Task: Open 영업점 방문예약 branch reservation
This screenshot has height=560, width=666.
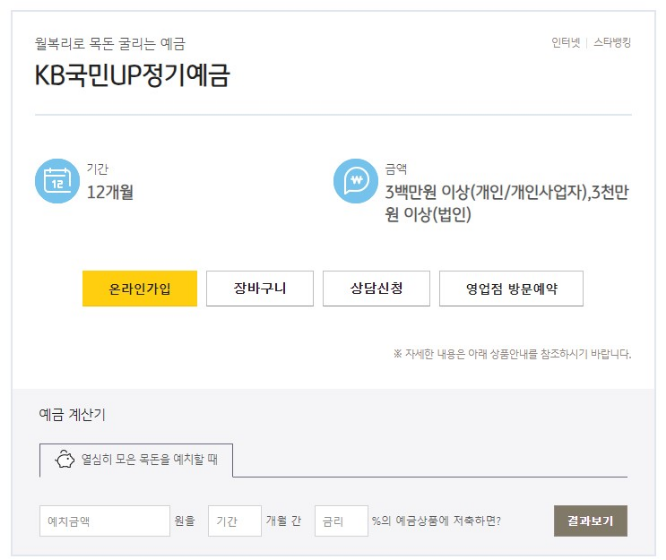Action: (511, 289)
